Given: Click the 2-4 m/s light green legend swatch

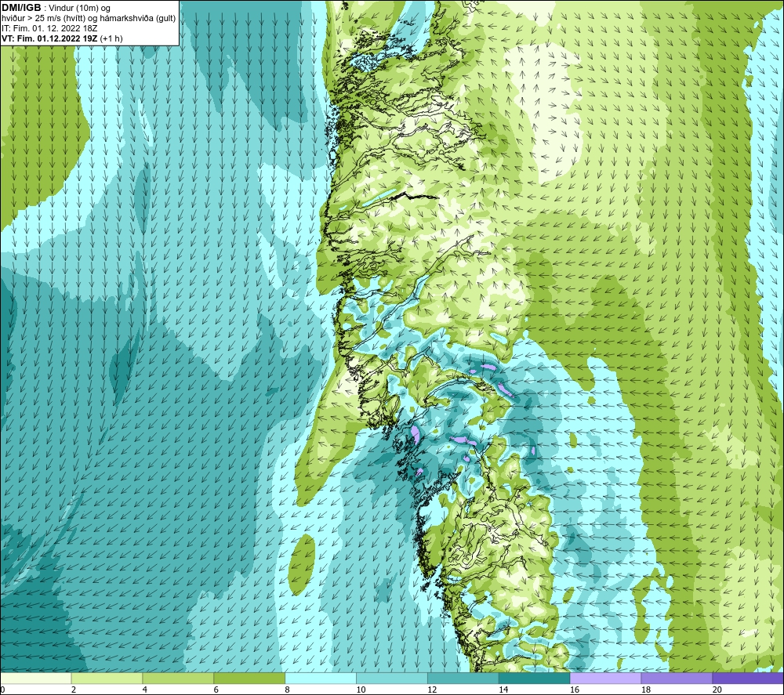Looking at the screenshot, I should tap(107, 678).
